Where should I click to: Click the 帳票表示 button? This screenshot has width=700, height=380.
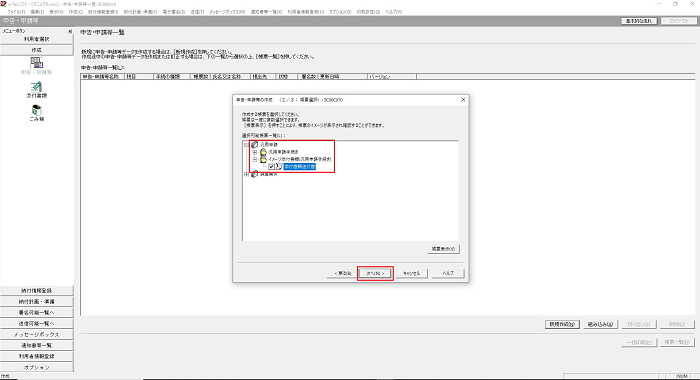click(443, 249)
